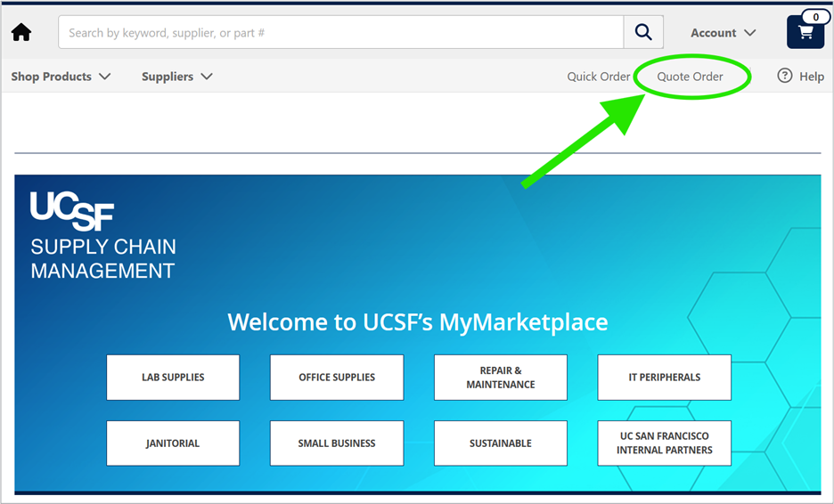Open the Suppliers menu
834x504 pixels.
point(177,77)
